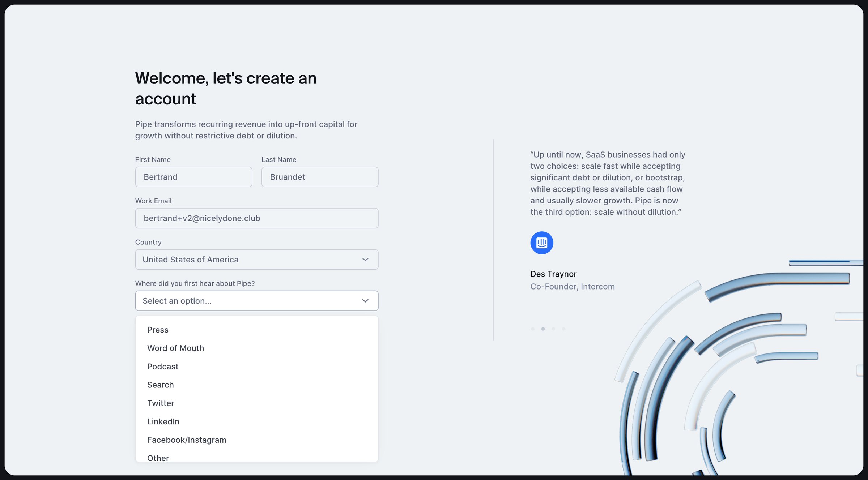Pick Podcast in the dropdown list
This screenshot has height=480, width=868.
(x=257, y=367)
